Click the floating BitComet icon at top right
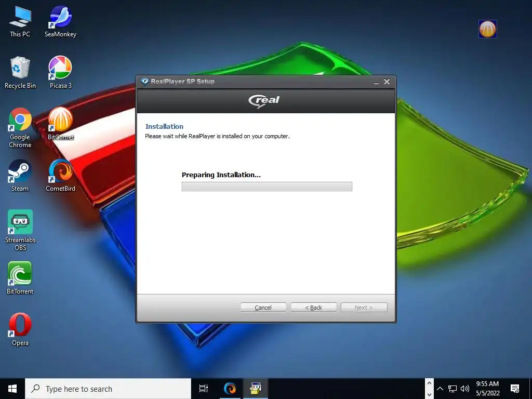This screenshot has height=399, width=532. [x=487, y=29]
